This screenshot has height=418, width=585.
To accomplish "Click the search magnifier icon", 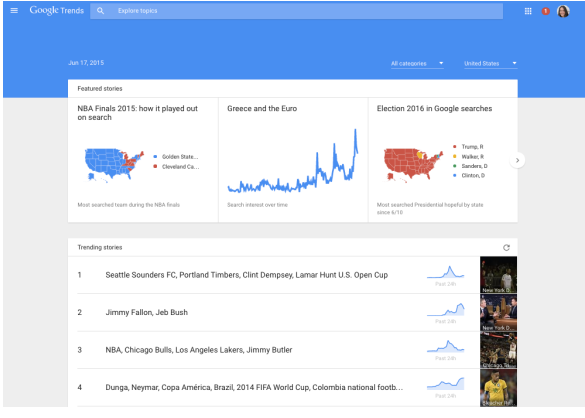I will pyautogui.click(x=100, y=11).
